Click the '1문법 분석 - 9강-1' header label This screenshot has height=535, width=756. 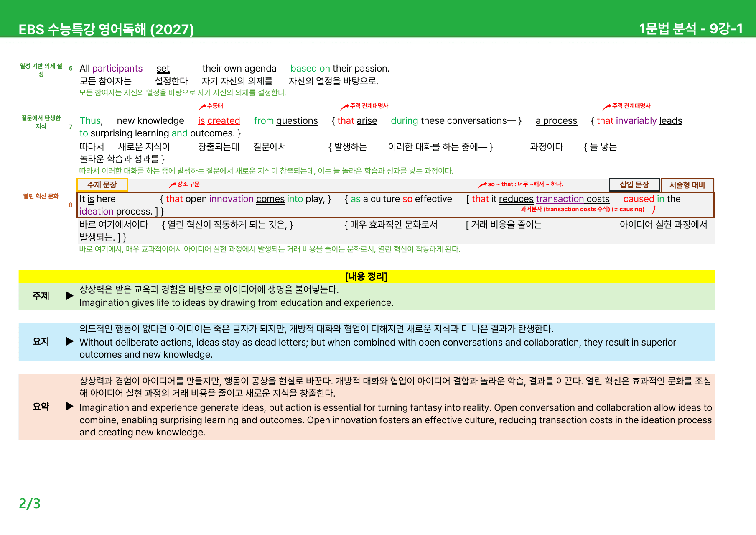[x=691, y=28]
